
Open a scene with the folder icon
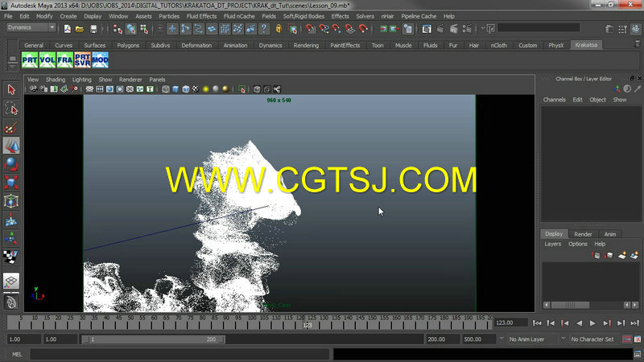[x=80, y=29]
